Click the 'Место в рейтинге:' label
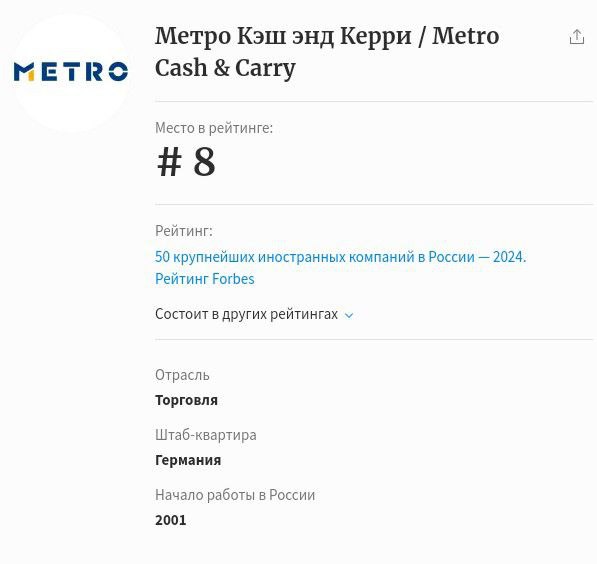 coord(214,128)
